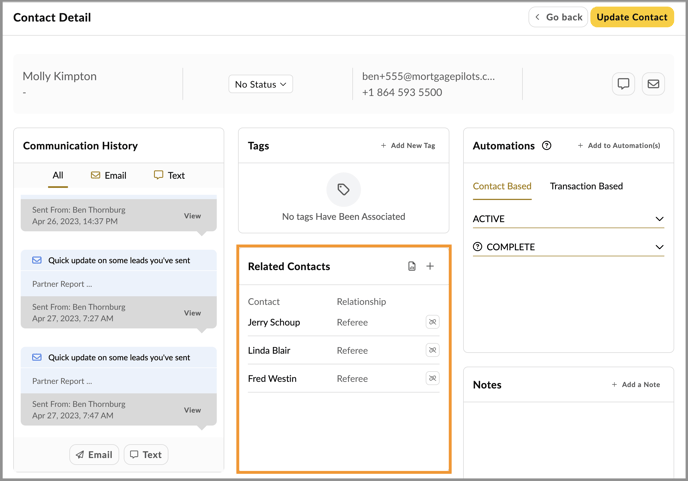Click the Referee relationship for Linda Blair
The width and height of the screenshot is (688, 481).
[352, 350]
